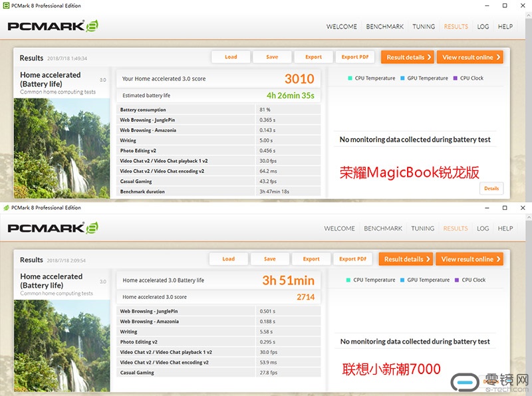
Task: Click Load in the lower Results panel
Action: pos(228,259)
